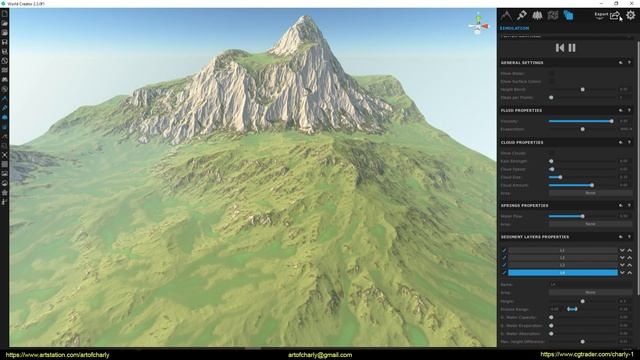Uncheck sediment layer L3 checkmark
This screenshot has width=640, height=360.
(504, 265)
